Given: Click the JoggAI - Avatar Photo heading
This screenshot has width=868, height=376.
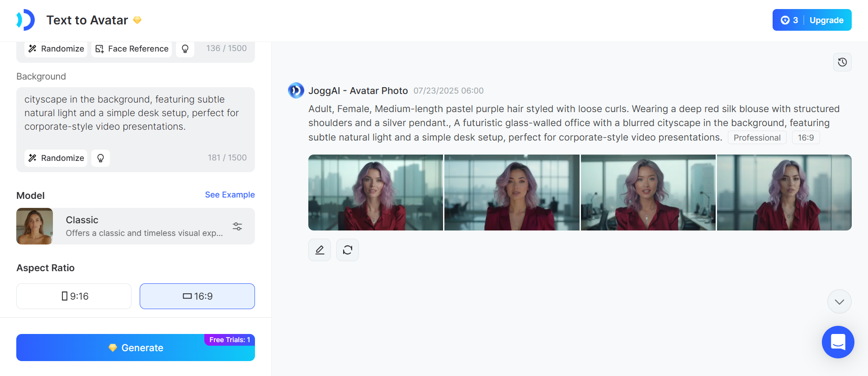Looking at the screenshot, I should tap(358, 91).
